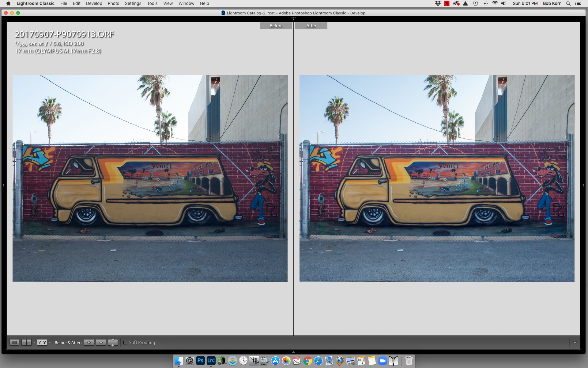This screenshot has width=588, height=368.
Task: Open dropdown next to Reference view icon
Action: click(x=34, y=342)
